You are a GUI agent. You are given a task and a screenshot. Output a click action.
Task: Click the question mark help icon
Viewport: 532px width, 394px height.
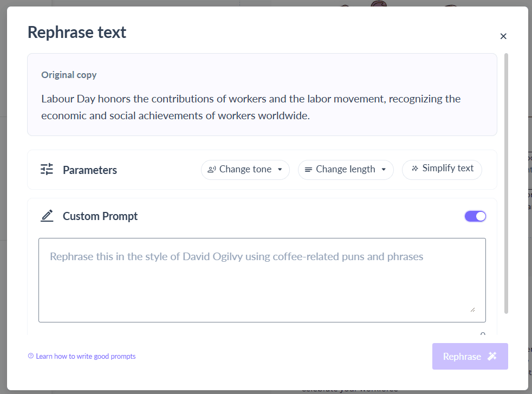coord(31,356)
